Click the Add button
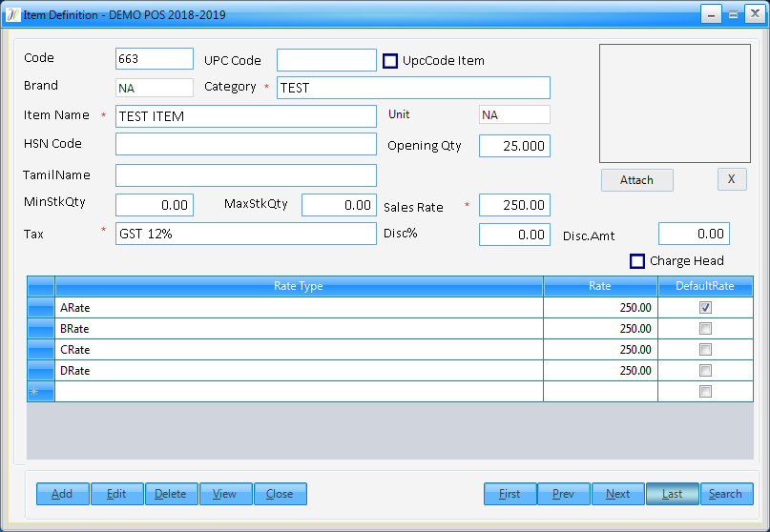770x532 pixels. click(62, 494)
